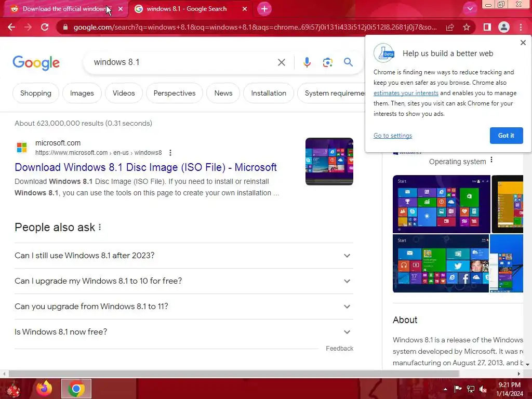Open Chrome's three-dot menu

coord(521,27)
